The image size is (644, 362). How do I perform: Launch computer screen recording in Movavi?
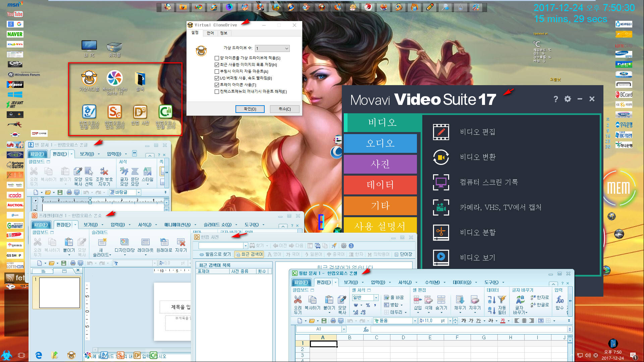[x=441, y=182]
